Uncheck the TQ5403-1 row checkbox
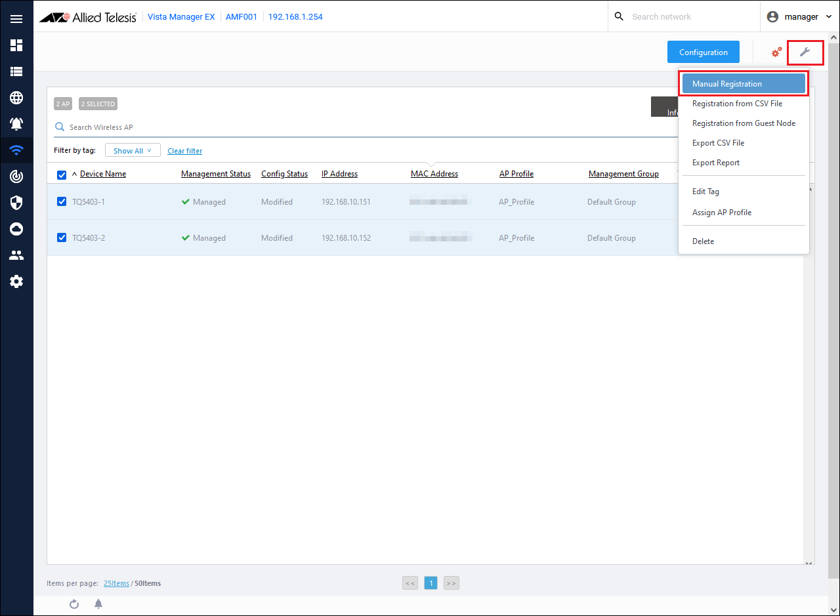 click(x=62, y=201)
